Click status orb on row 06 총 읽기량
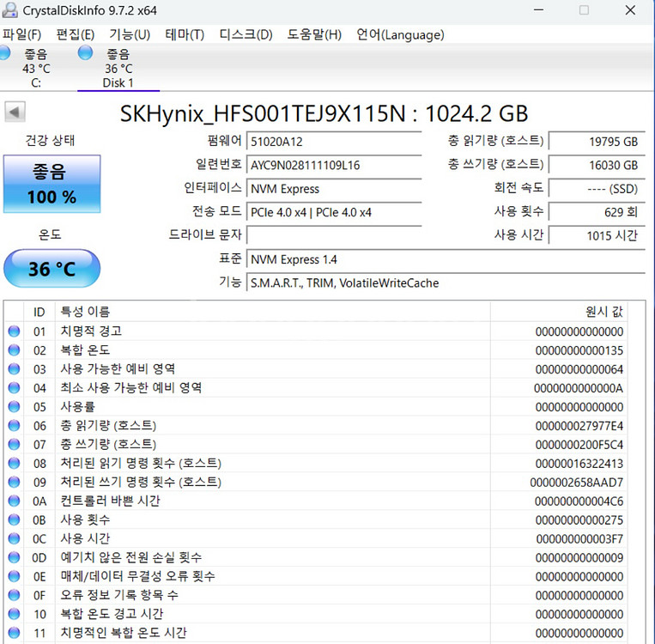The width and height of the screenshot is (655, 644). 14,425
